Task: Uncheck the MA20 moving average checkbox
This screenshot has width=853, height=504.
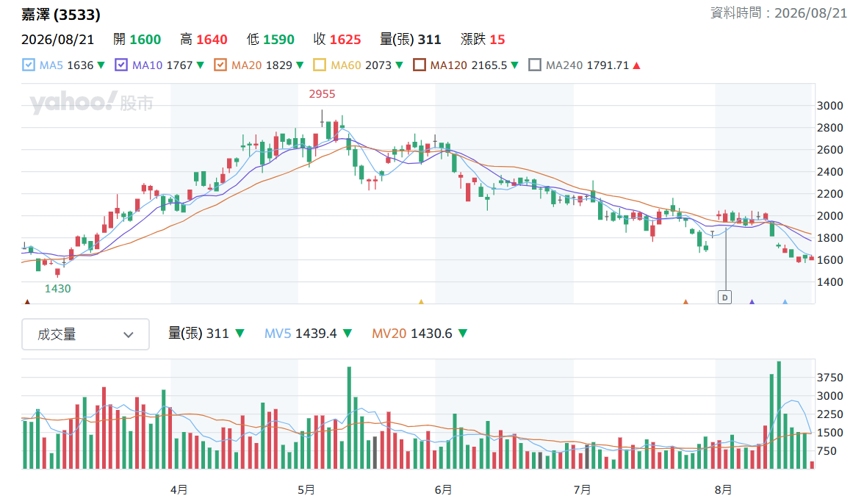Action: coord(220,65)
